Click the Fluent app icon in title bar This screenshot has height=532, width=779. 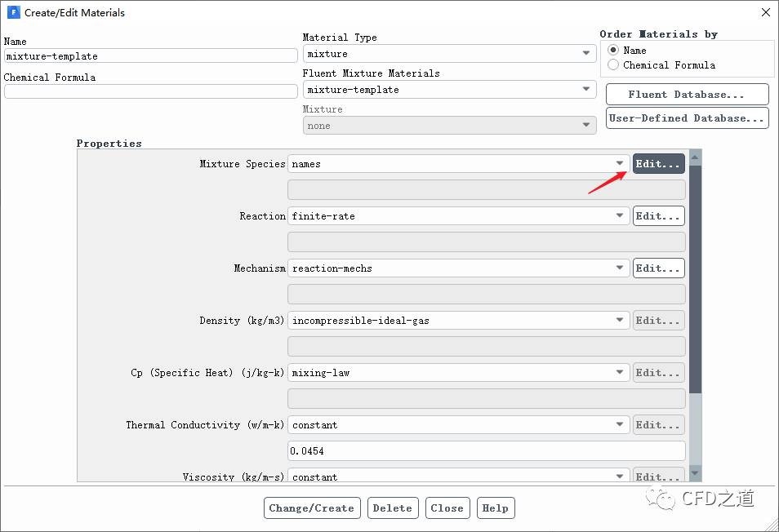[x=13, y=13]
